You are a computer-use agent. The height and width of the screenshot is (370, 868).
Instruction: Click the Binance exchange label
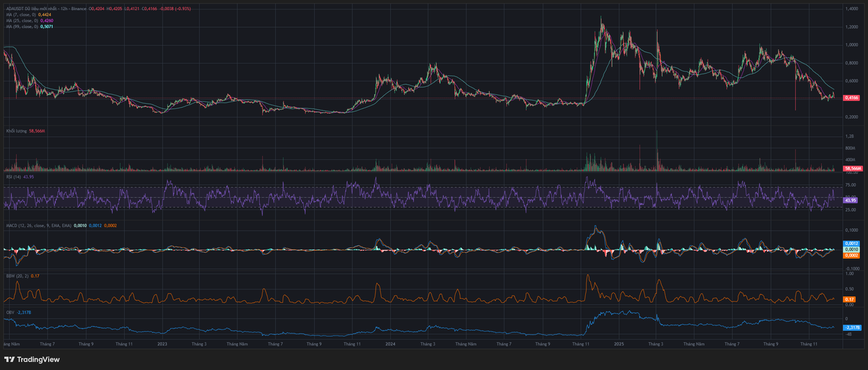pos(79,9)
